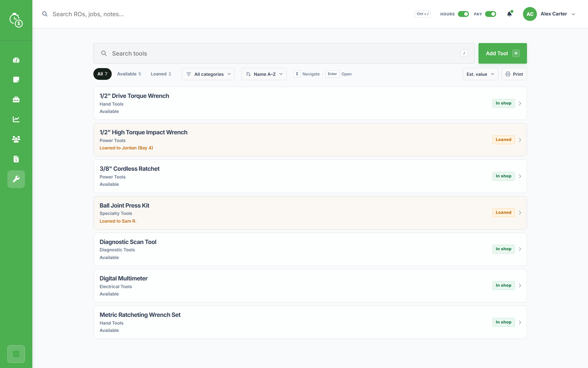Click the magnifier icon in global search
Viewport: 588px width, 368px height.
[x=45, y=14]
